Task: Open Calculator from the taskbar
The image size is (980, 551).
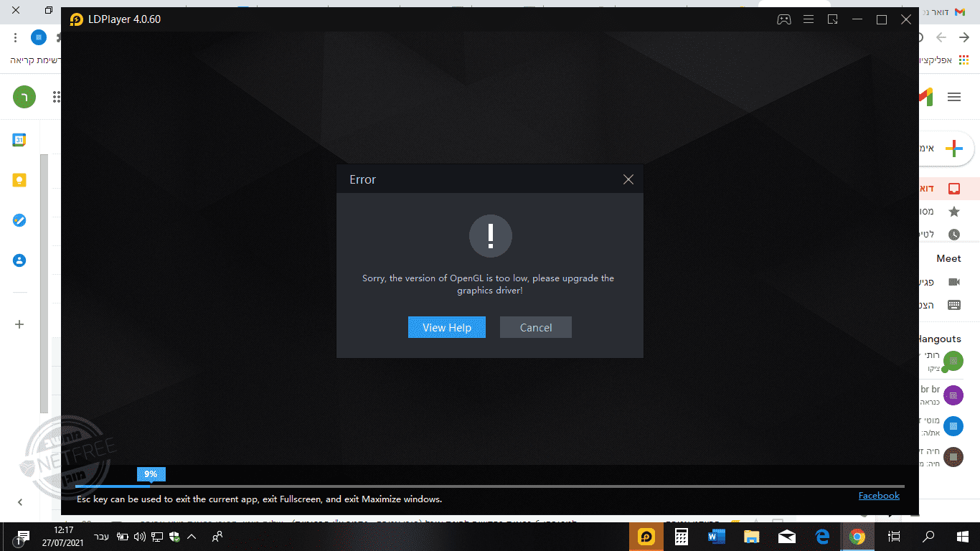Action: pos(682,537)
